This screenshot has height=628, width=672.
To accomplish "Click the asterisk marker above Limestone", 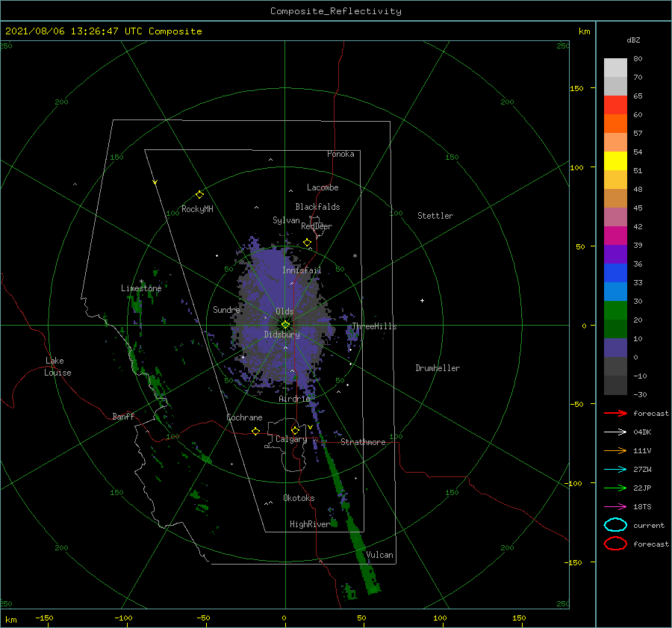I will pos(141,282).
